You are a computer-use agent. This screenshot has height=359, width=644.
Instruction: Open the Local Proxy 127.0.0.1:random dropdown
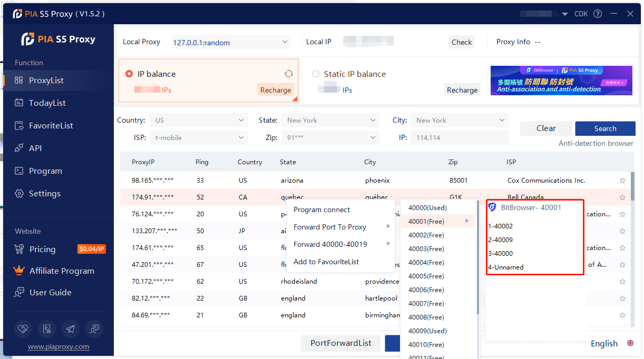(x=230, y=42)
